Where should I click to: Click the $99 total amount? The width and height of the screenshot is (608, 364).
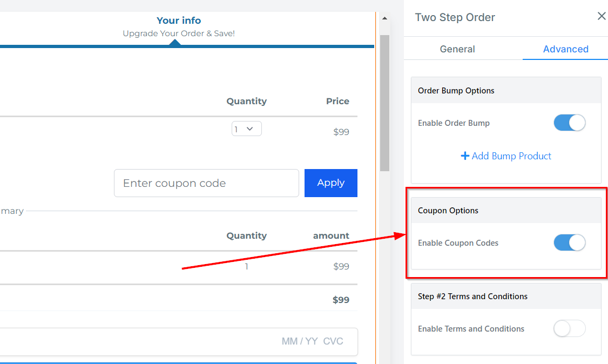(x=341, y=300)
